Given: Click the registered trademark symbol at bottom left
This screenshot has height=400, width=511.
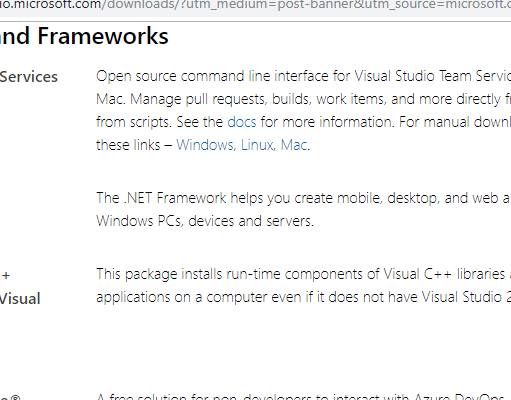Looking at the screenshot, I should pyautogui.click(x=16, y=397).
